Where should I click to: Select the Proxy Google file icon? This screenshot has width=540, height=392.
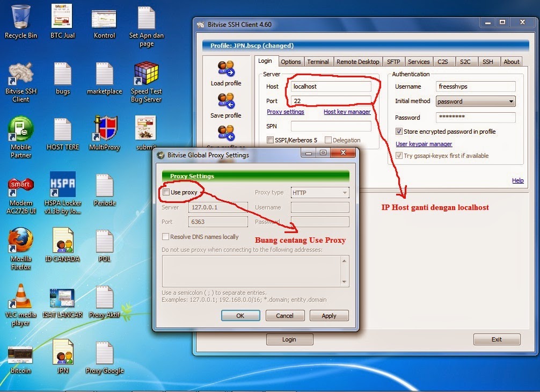click(x=105, y=358)
